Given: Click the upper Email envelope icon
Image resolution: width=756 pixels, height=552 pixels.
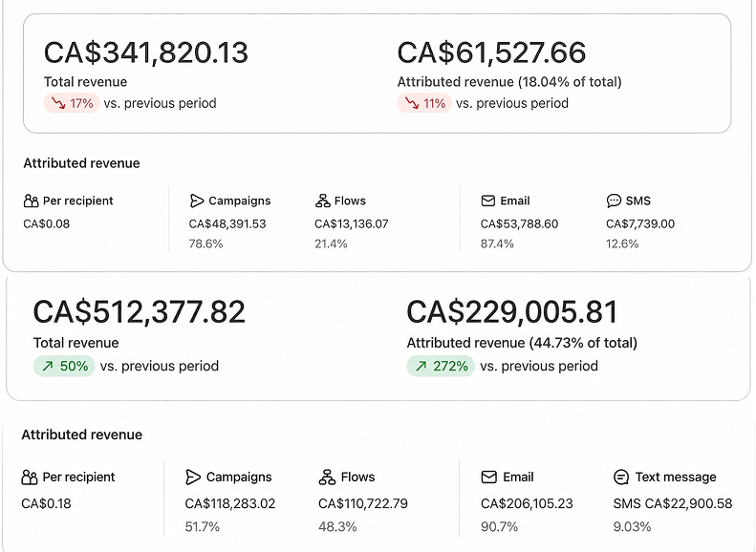Looking at the screenshot, I should (x=488, y=201).
